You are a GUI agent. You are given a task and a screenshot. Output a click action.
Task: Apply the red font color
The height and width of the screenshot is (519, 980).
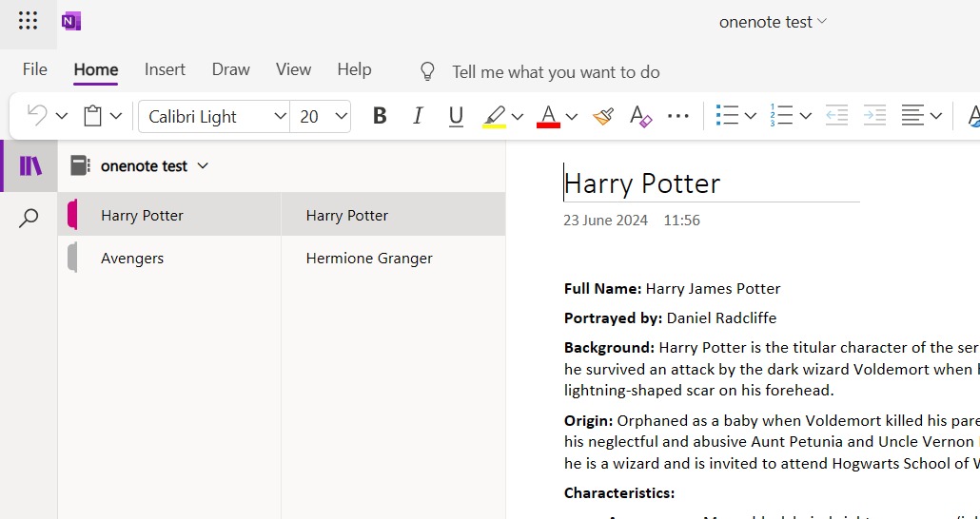coord(548,116)
